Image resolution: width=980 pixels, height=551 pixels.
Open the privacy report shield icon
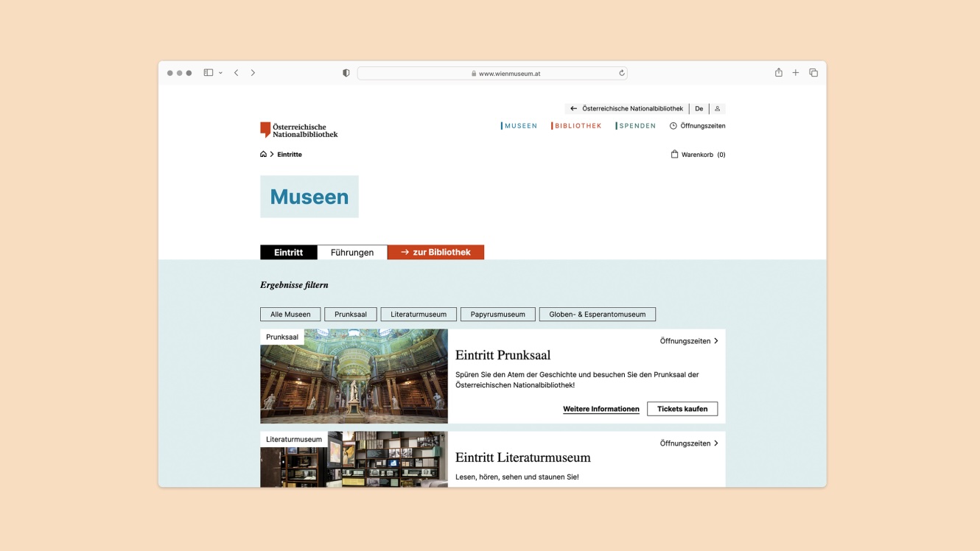click(346, 73)
